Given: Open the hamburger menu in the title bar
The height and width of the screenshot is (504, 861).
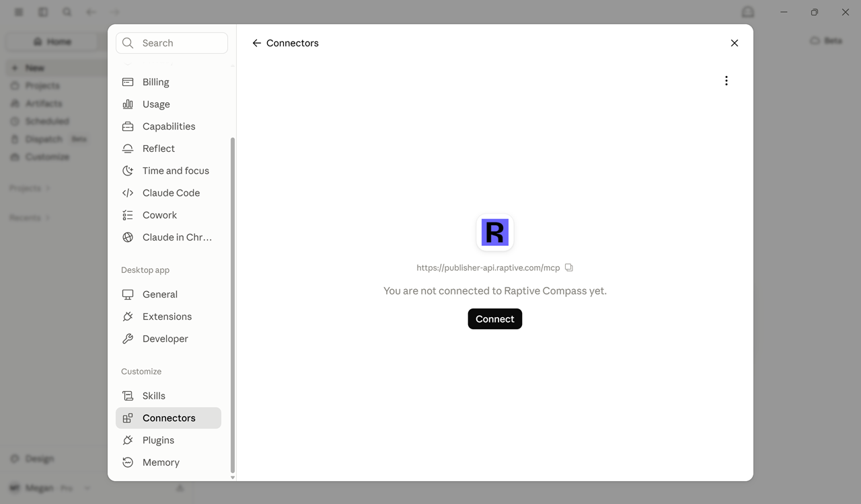Looking at the screenshot, I should 19,12.
